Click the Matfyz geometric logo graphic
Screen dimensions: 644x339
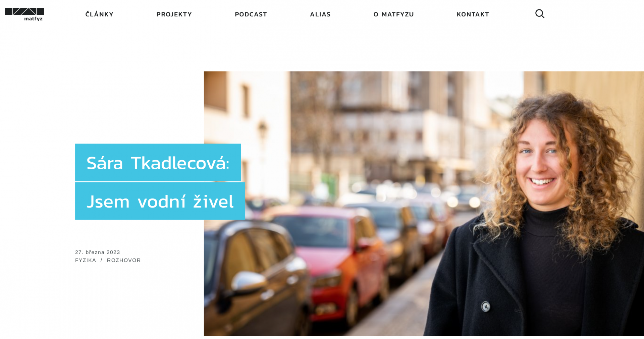24,11
